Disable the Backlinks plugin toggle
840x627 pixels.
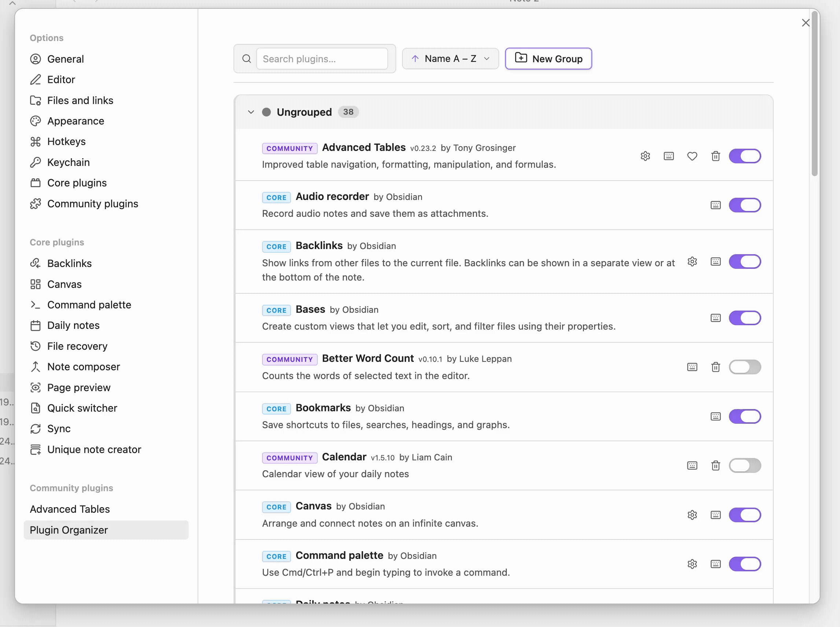point(745,261)
